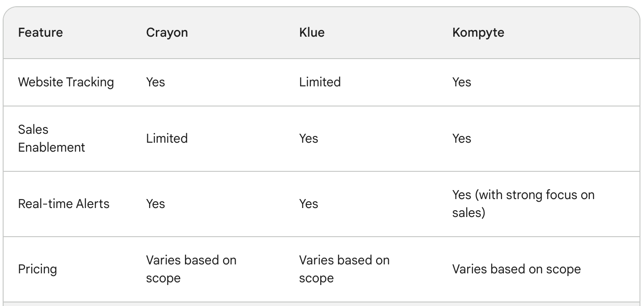644x306 pixels.
Task: Click Kompyte's Sales Enablement Yes cell
Action: point(462,139)
